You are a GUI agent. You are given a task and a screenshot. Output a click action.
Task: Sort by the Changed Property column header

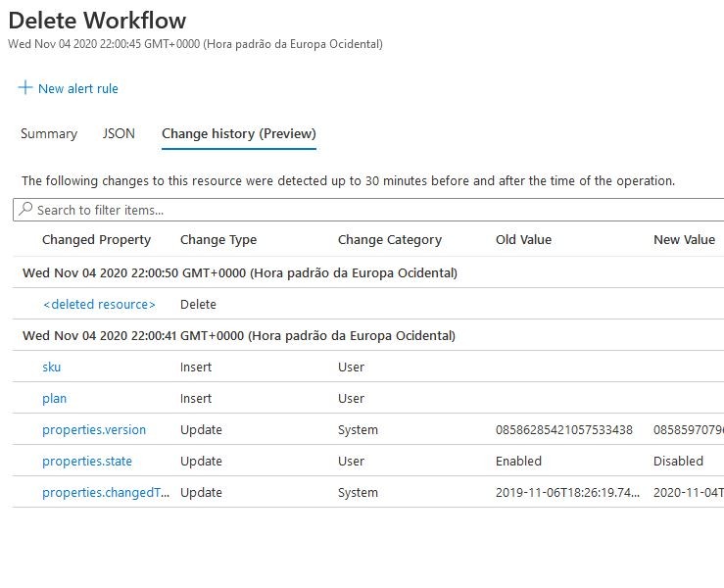click(x=96, y=239)
